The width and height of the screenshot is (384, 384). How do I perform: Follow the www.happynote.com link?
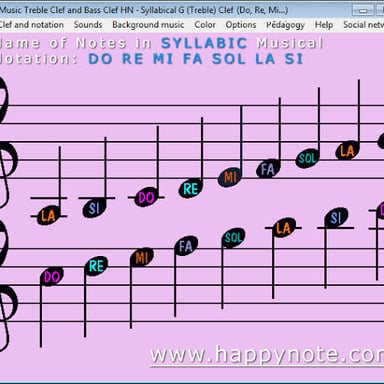(267, 355)
